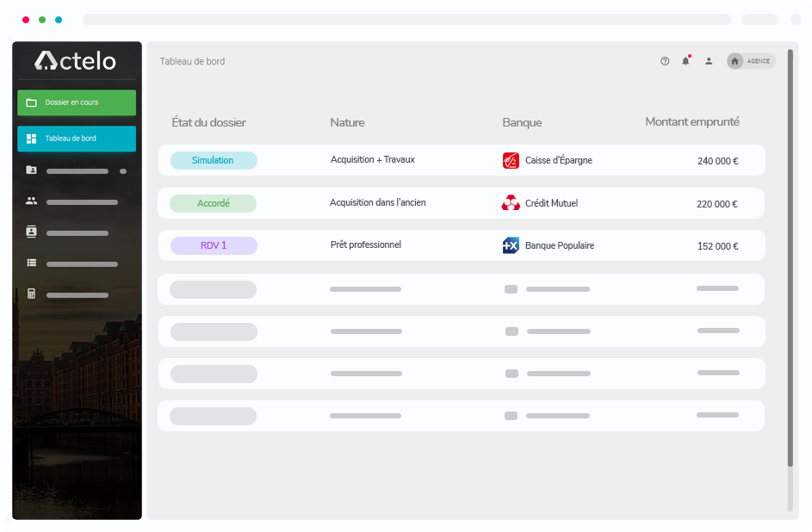Click the Crédit Mutuel logo icon
Screen dimensions: 812x532
tap(511, 203)
